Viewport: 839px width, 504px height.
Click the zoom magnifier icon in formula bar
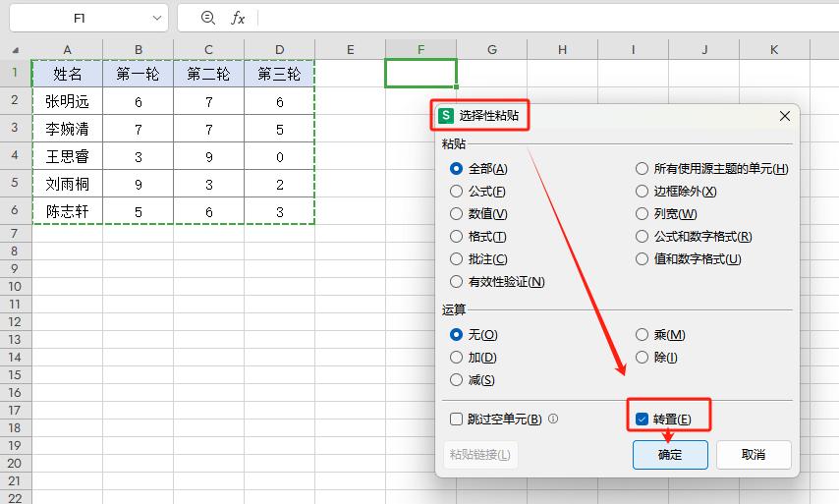coord(207,19)
